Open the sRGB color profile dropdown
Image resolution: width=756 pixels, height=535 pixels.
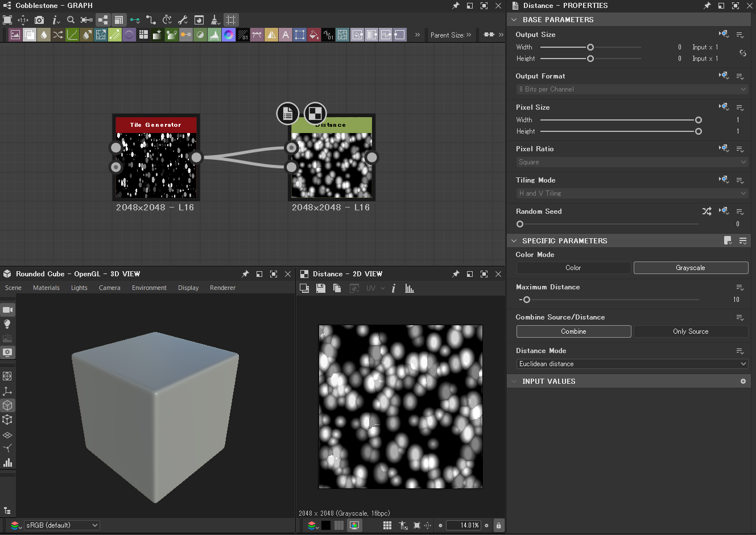[61, 525]
